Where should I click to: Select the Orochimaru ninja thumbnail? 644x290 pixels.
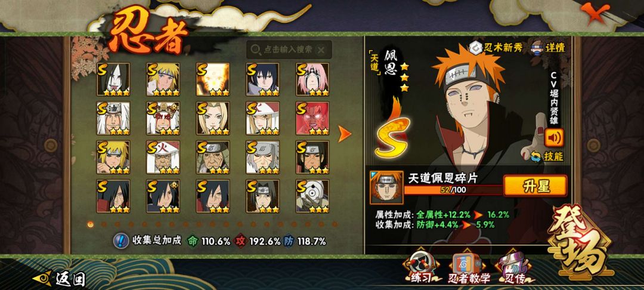click(113, 80)
